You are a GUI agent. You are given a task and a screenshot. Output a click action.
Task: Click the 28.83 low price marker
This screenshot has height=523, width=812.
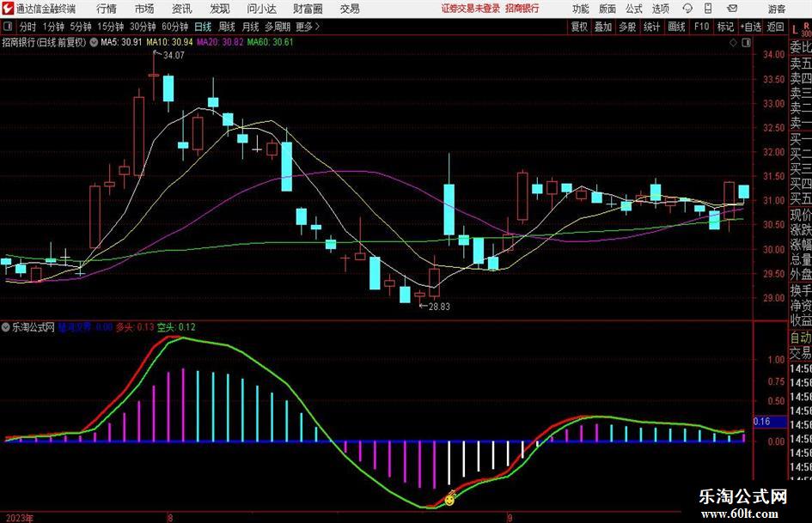[440, 307]
